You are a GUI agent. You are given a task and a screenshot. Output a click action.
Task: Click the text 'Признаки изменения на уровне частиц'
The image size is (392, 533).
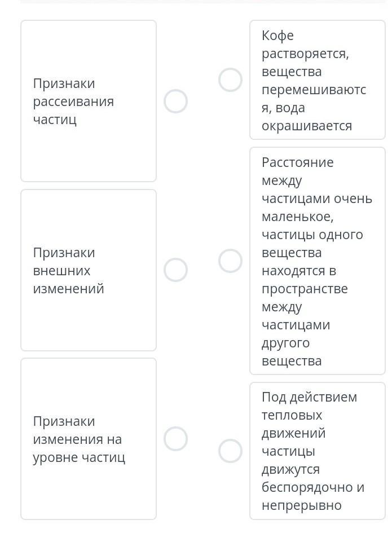(79, 439)
